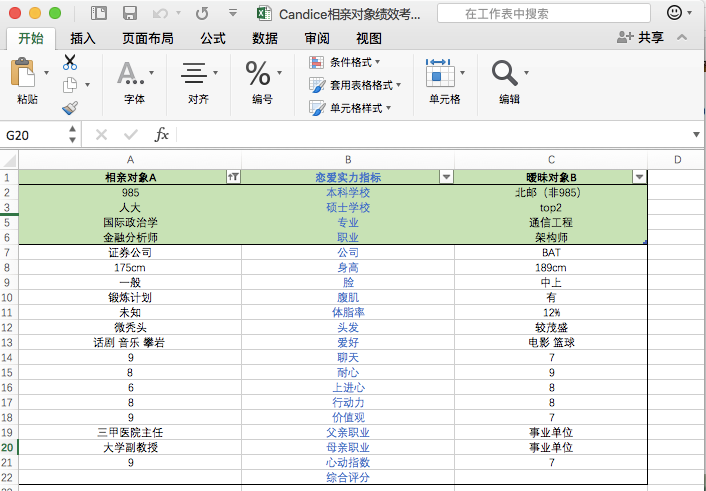The height and width of the screenshot is (491, 706).
Task: Click the Save floppy disk icon
Action: [x=130, y=14]
